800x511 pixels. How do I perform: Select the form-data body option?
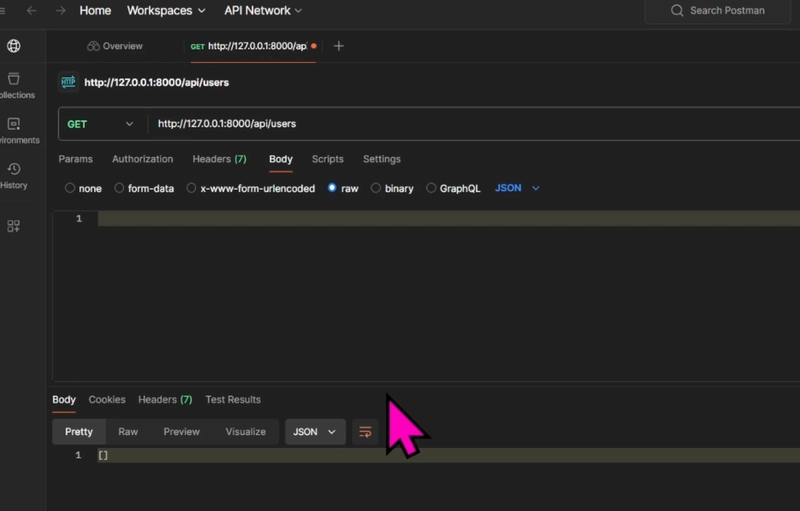pyautogui.click(x=119, y=188)
